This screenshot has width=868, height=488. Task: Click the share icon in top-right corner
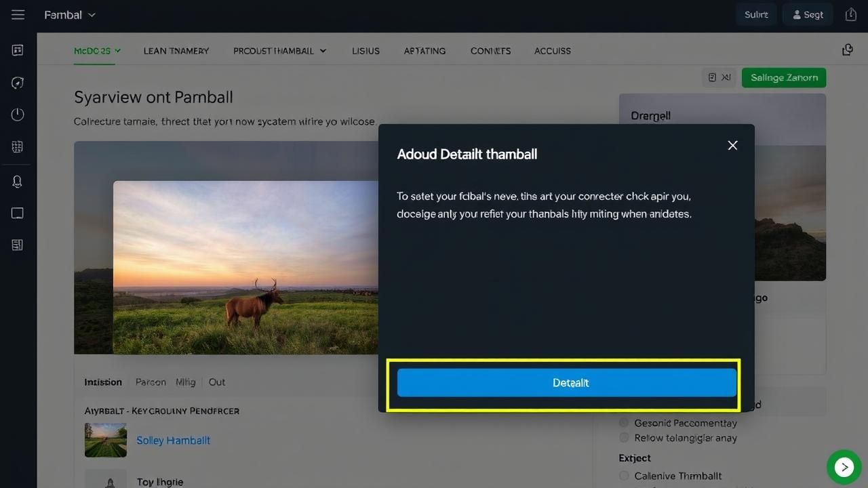(851, 15)
